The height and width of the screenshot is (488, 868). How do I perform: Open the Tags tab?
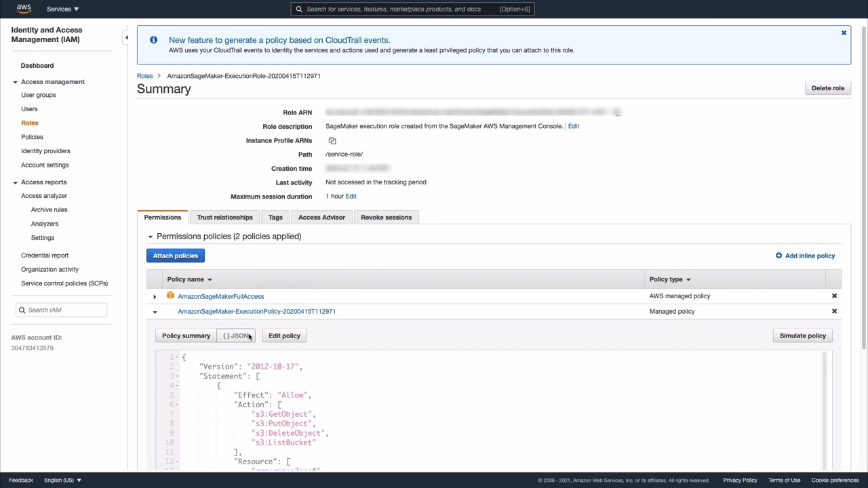click(275, 218)
